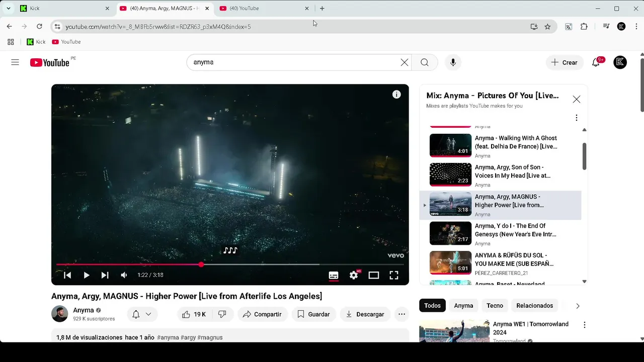Click the Crear button
The height and width of the screenshot is (362, 644).
(565, 62)
